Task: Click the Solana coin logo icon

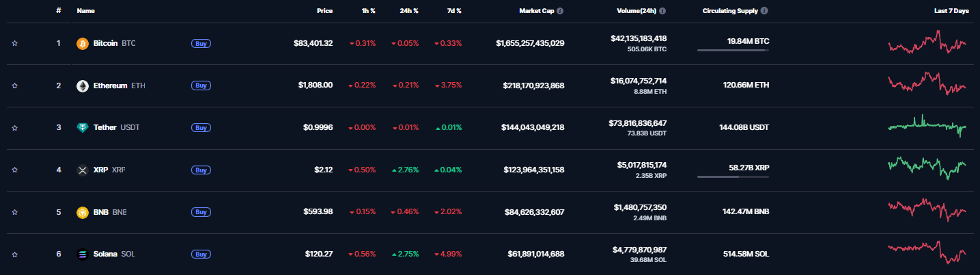Action: (83, 254)
